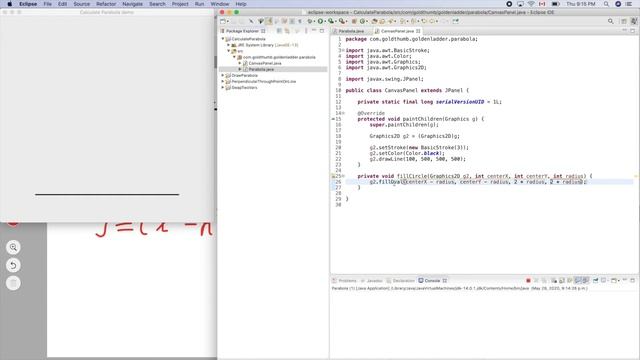Expand the DrawParabola project

point(223,76)
